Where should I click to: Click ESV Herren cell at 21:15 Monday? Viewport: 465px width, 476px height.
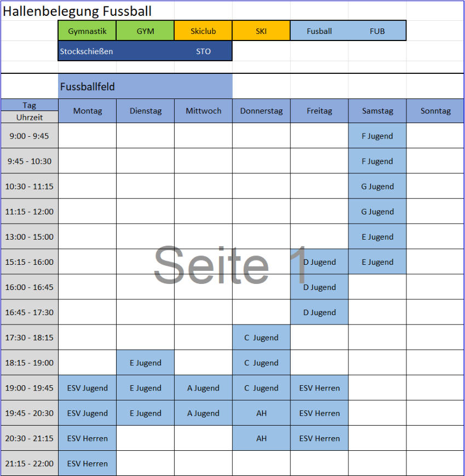(87, 463)
